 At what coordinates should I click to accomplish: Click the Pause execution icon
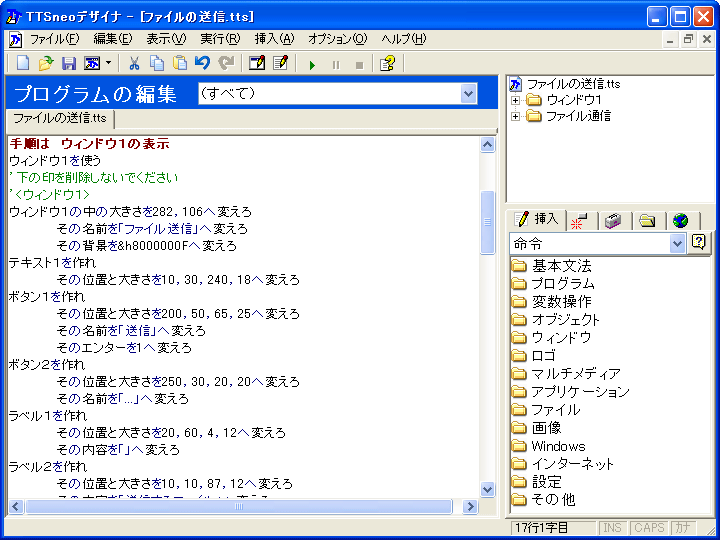click(x=336, y=65)
